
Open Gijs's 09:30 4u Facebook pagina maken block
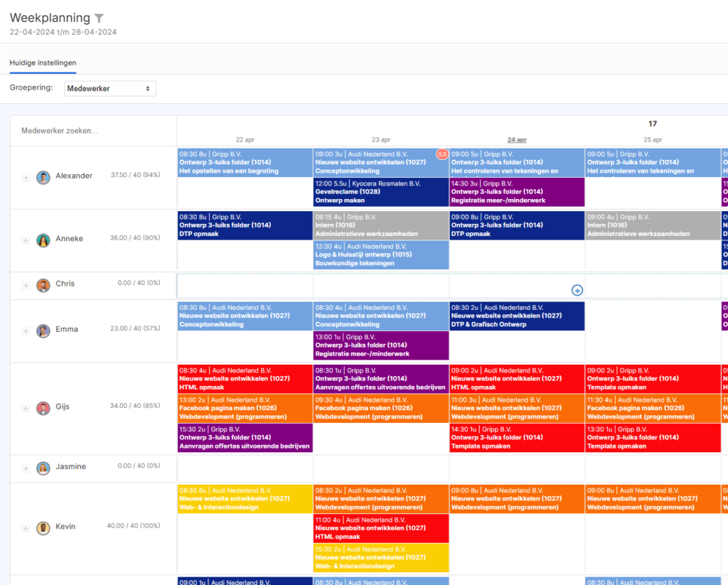click(381, 408)
